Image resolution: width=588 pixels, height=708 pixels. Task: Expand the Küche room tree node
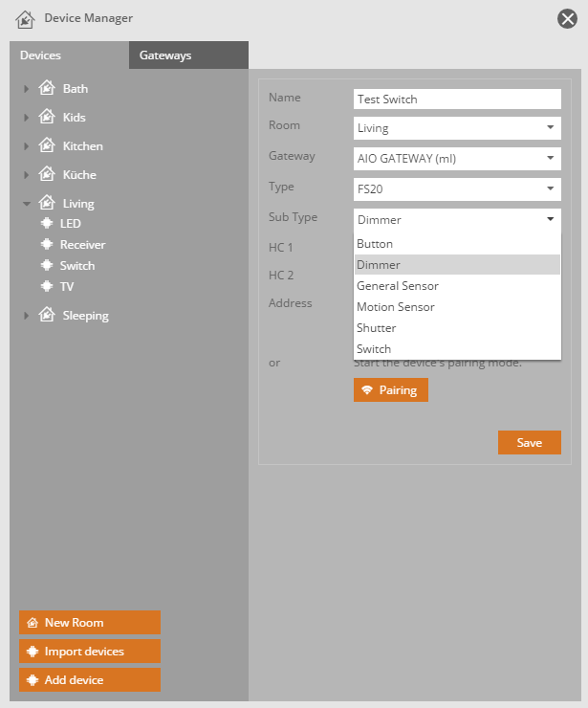(26, 175)
